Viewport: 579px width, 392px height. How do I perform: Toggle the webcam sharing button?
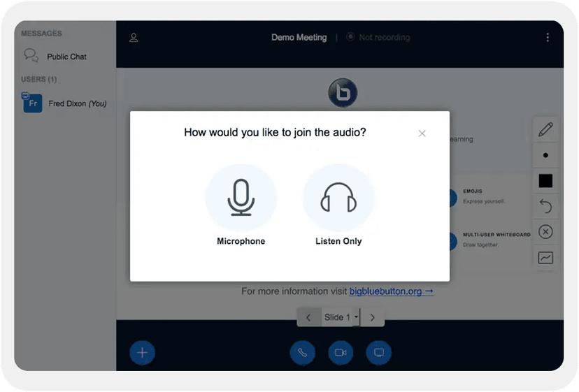coord(341,353)
